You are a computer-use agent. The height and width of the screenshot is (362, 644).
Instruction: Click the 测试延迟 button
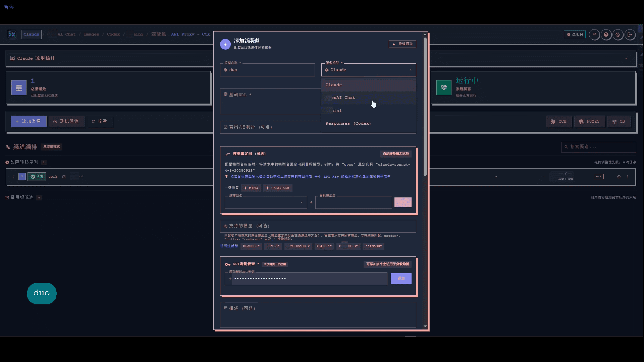(66, 121)
